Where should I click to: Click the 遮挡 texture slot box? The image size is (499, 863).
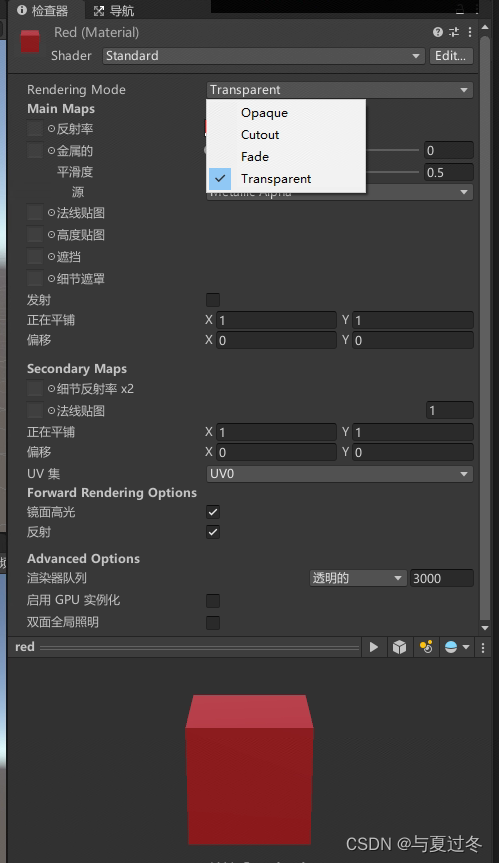[x=35, y=256]
